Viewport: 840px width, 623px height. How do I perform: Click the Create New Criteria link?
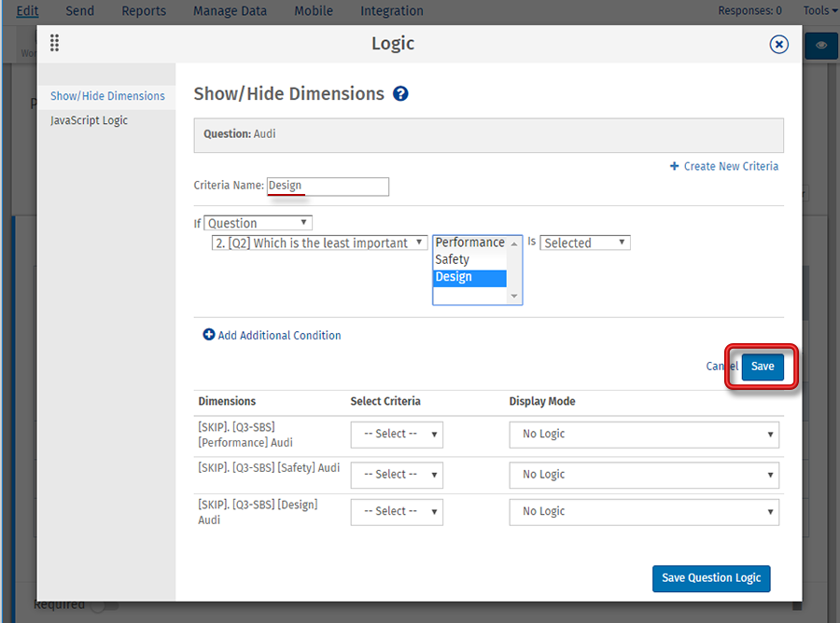[x=724, y=166]
